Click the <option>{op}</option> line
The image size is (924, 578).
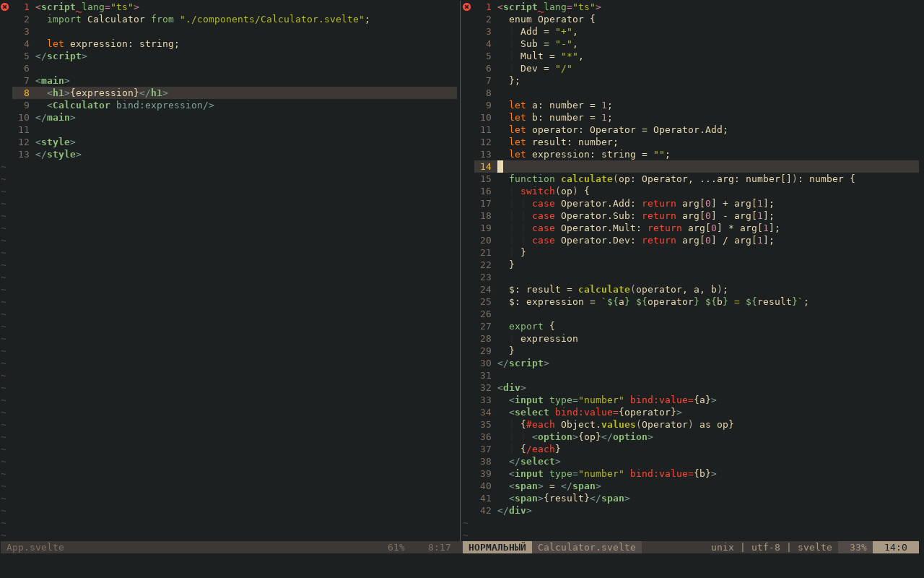593,436
